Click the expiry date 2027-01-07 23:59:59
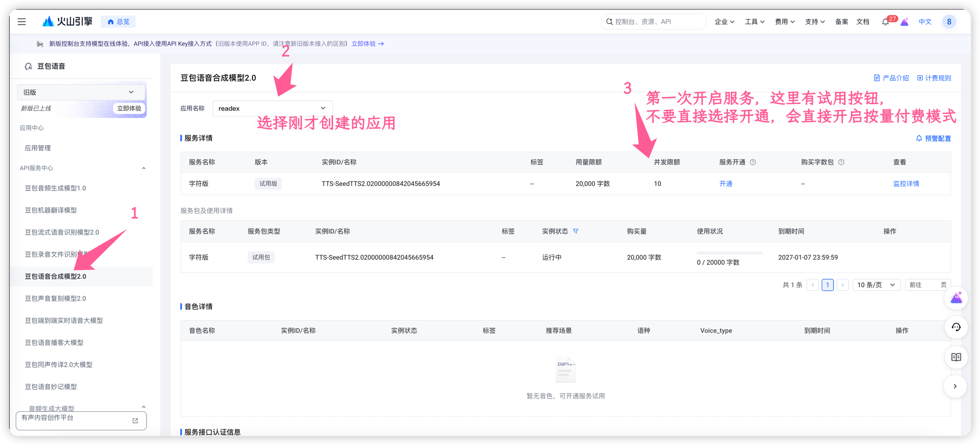 808,257
